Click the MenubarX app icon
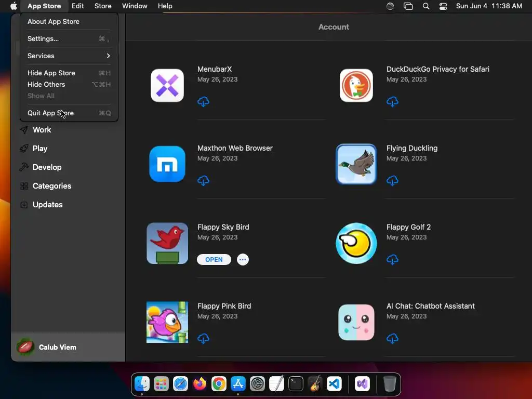The width and height of the screenshot is (532, 399). tap(167, 86)
